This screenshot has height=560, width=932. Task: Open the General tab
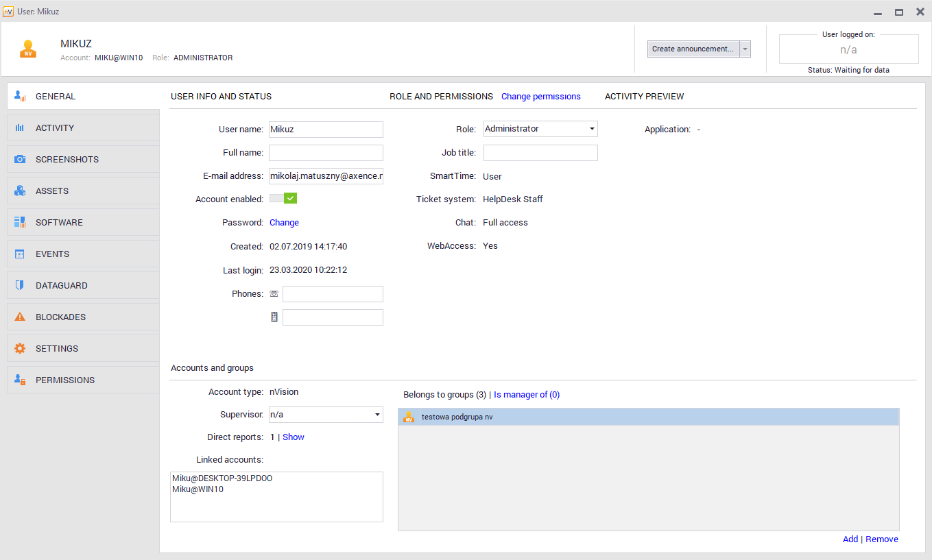56,96
